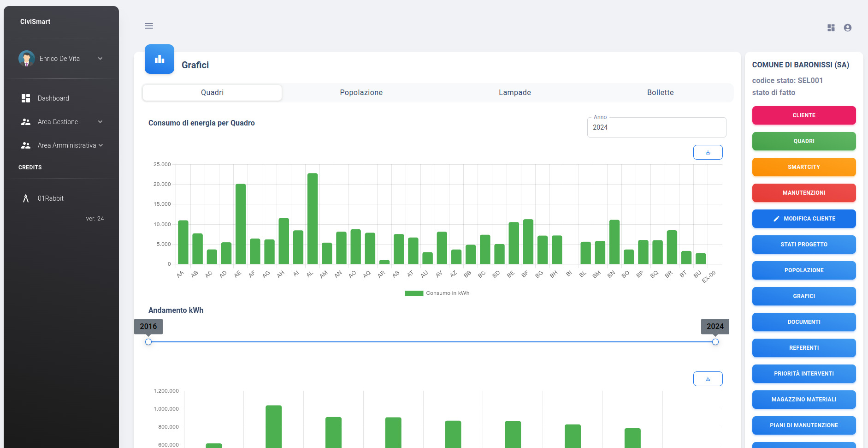The width and height of the screenshot is (868, 448).
Task: Click the CLIENTE button
Action: click(804, 115)
